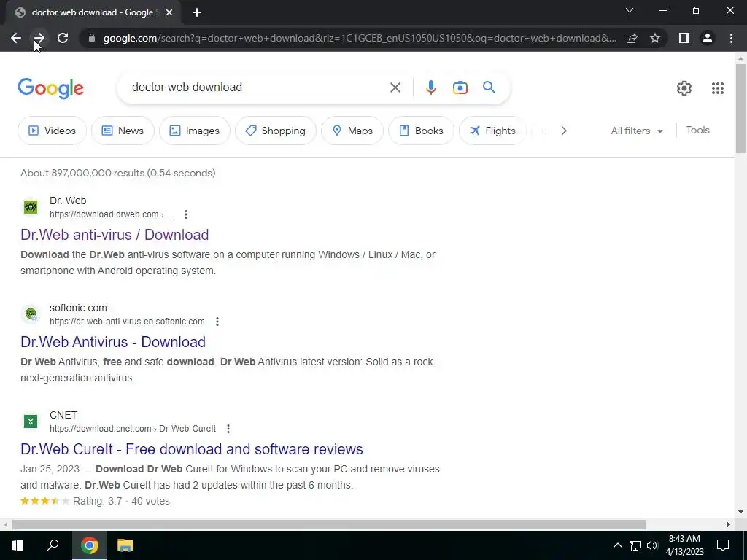Focus the Google search input field
Screen dimensions: 747x560
click(x=258, y=87)
